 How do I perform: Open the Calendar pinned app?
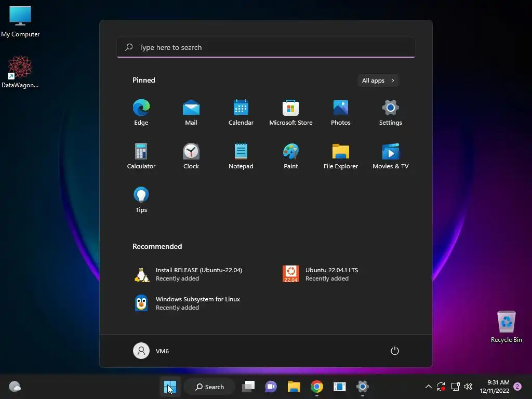click(x=241, y=112)
